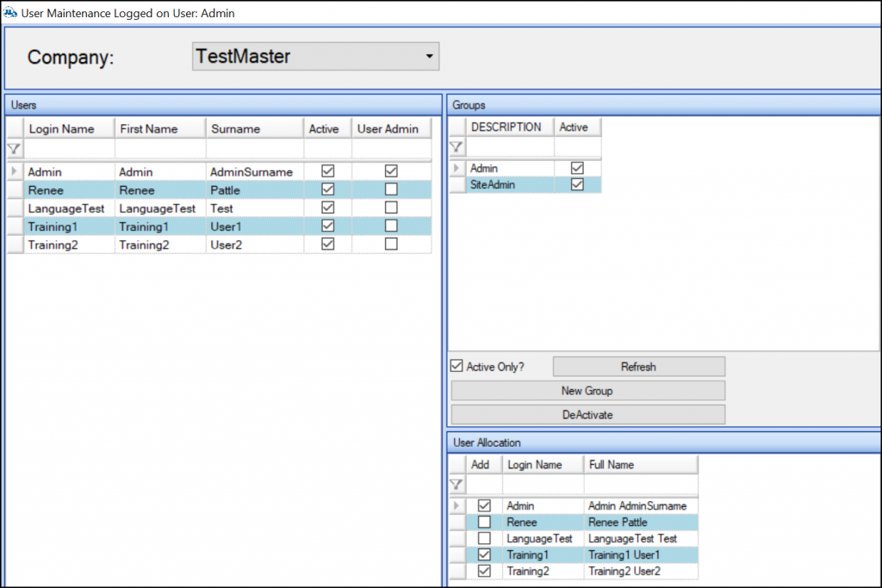Enable User Admin checkbox for Renee
Image resolution: width=882 pixels, height=588 pixels.
[x=391, y=189]
